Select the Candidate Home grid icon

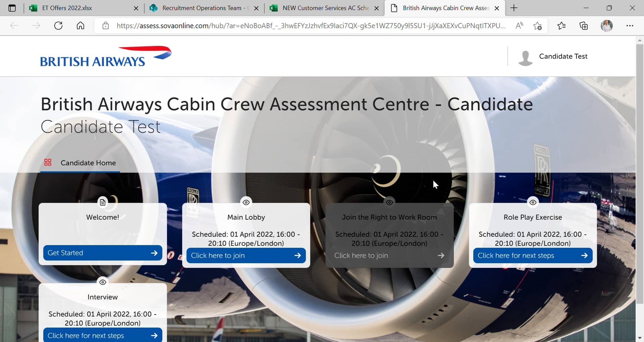coord(48,162)
